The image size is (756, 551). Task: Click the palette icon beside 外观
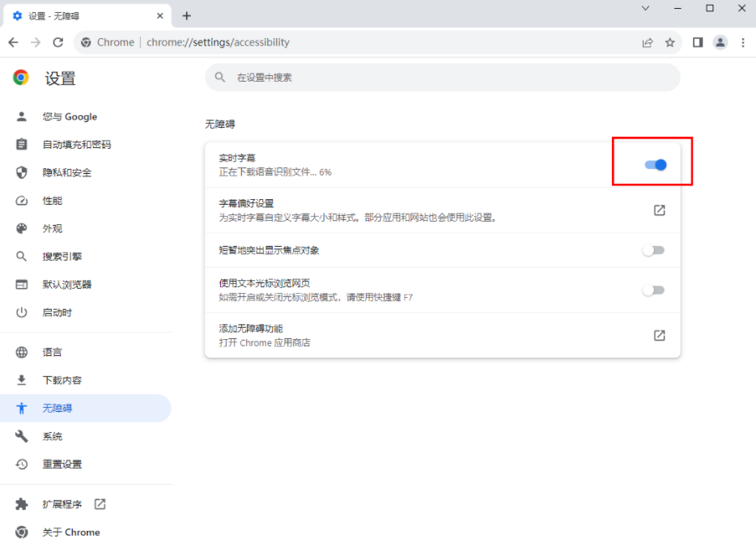point(21,228)
